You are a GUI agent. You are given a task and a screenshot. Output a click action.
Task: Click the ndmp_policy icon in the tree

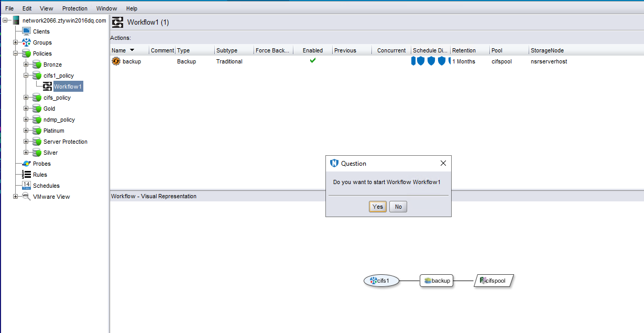37,120
